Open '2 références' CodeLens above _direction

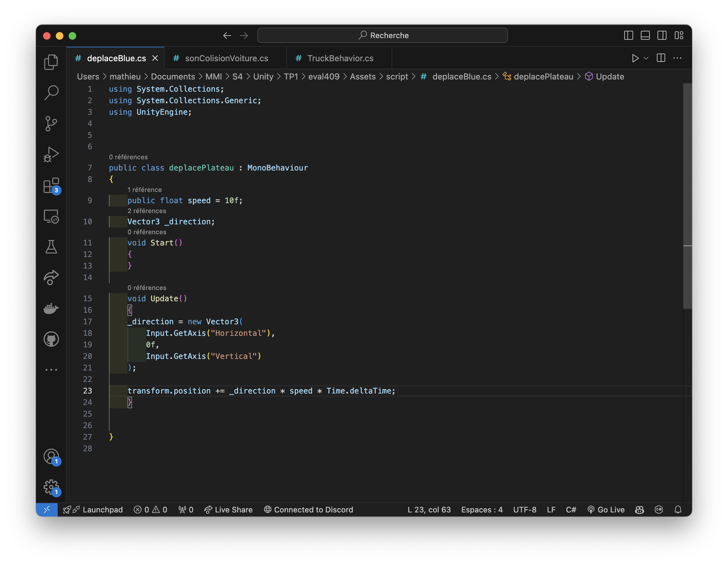tap(147, 211)
